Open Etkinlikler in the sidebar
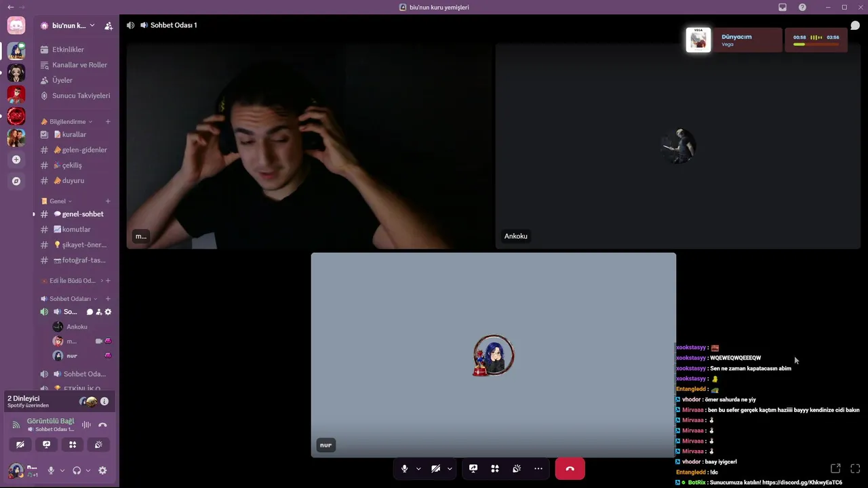This screenshot has width=868, height=488. (x=75, y=49)
